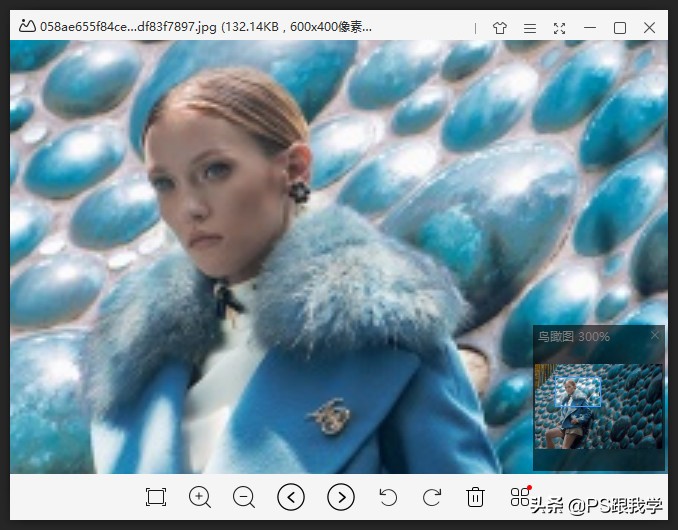Close the bird's-eye view panel
This screenshot has height=530, width=678.
tap(656, 335)
